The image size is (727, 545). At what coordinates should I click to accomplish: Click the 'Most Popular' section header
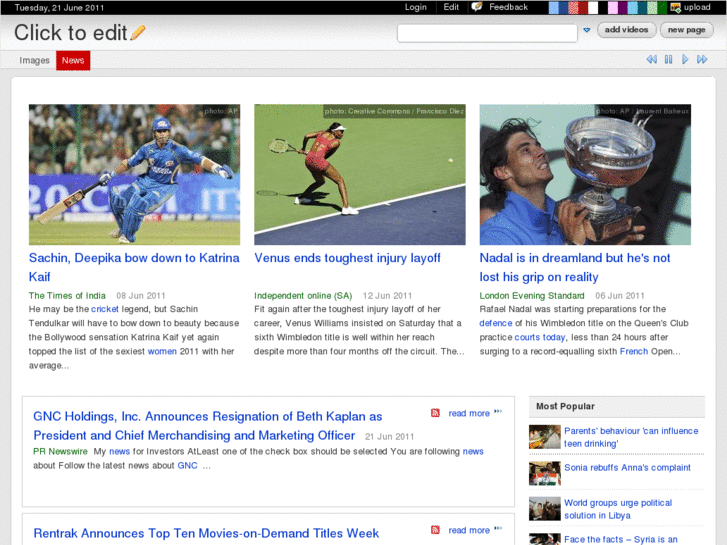pos(617,406)
